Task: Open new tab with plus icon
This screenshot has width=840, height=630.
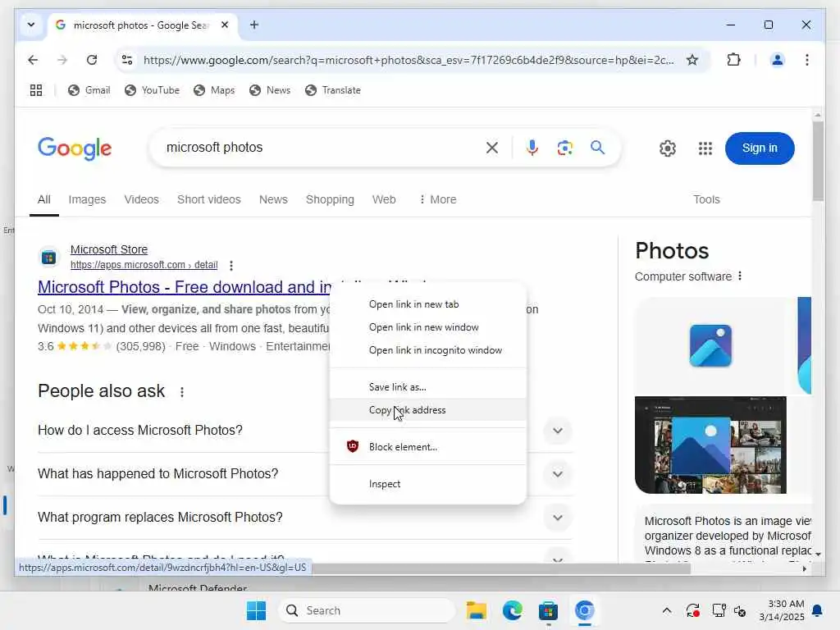Action: [254, 25]
